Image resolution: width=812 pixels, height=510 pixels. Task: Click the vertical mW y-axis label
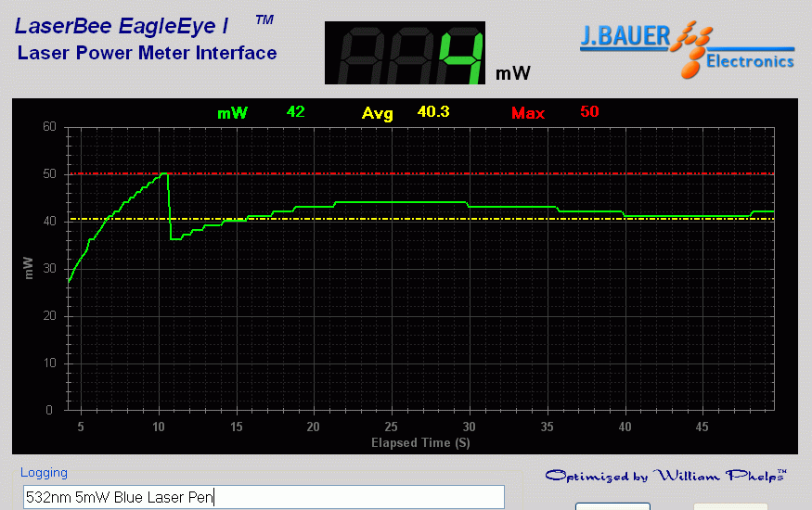[29, 269]
